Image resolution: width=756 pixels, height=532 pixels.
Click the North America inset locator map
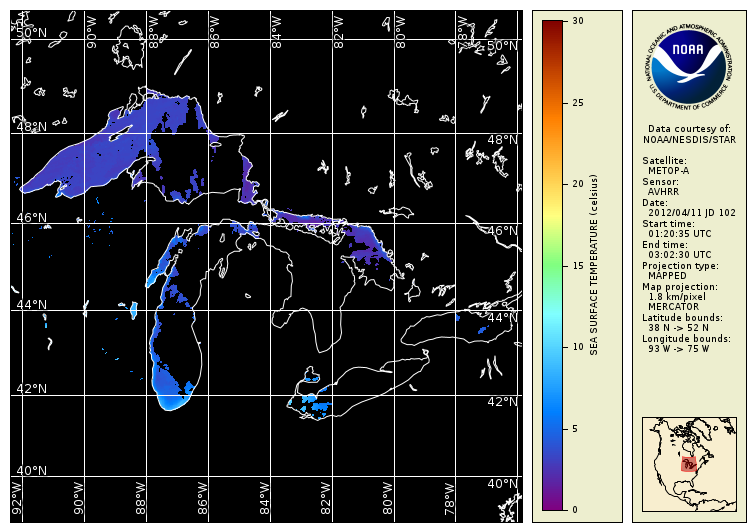689,464
